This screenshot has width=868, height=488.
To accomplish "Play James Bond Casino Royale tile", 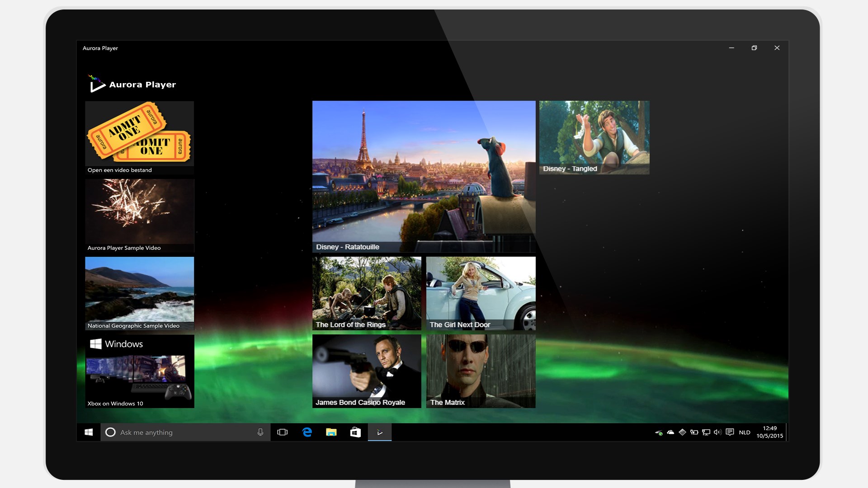I will (x=367, y=371).
